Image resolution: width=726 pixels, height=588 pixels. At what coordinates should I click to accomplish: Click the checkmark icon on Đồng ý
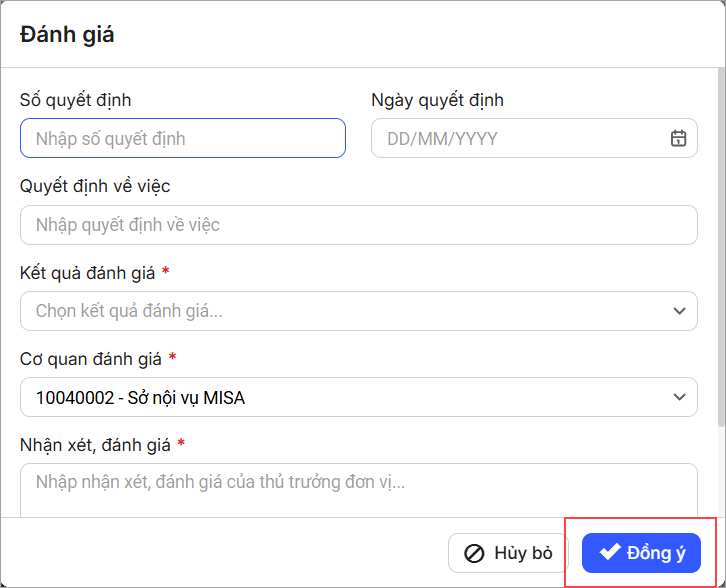(610, 553)
